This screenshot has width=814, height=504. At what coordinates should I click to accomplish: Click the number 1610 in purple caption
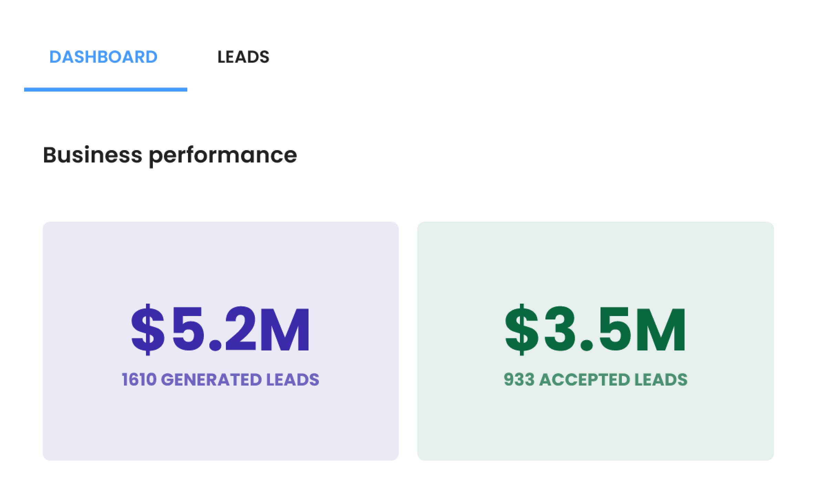pos(139,379)
